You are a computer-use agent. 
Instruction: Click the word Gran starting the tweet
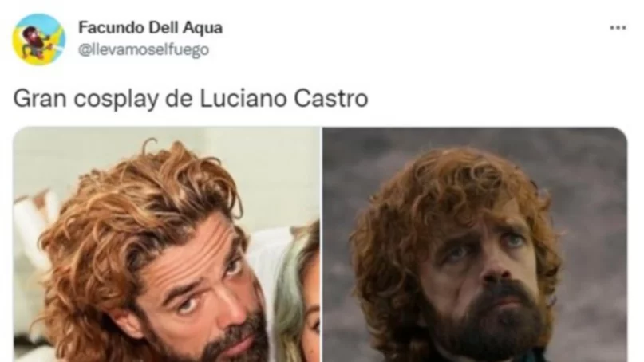(x=40, y=99)
